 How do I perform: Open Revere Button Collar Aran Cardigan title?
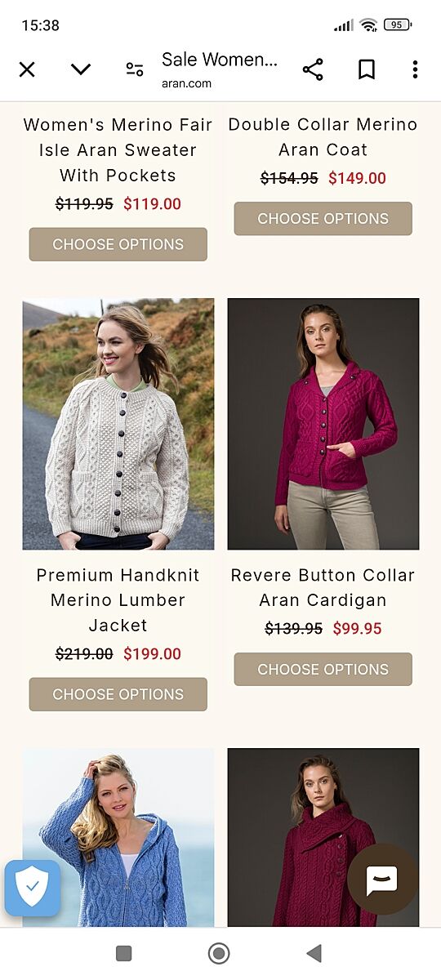tap(323, 587)
